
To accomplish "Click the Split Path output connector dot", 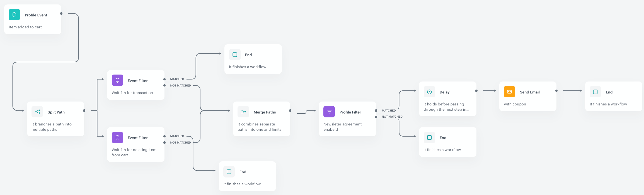I will click(84, 111).
